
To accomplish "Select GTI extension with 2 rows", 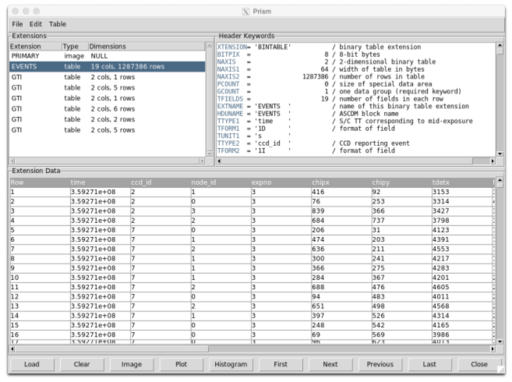I will tap(107, 119).
